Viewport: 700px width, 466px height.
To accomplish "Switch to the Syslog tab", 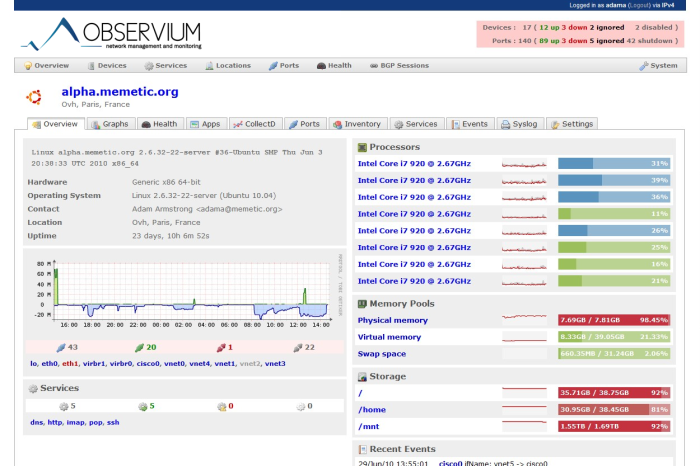I will tap(520, 124).
